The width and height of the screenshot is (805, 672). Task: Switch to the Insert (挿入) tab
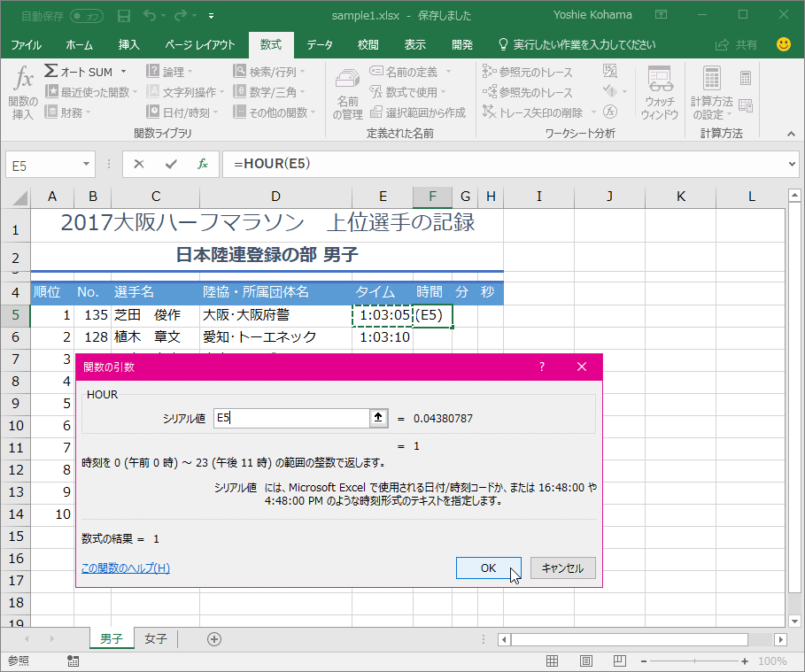tap(129, 44)
